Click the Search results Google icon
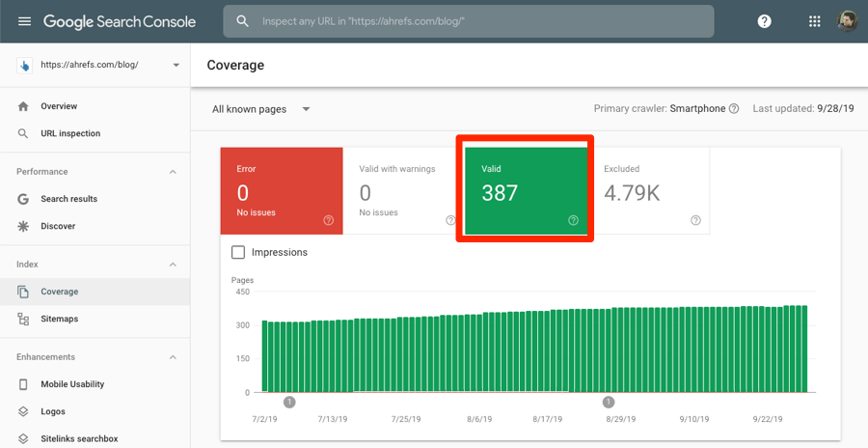This screenshot has height=448, width=868. [x=23, y=199]
